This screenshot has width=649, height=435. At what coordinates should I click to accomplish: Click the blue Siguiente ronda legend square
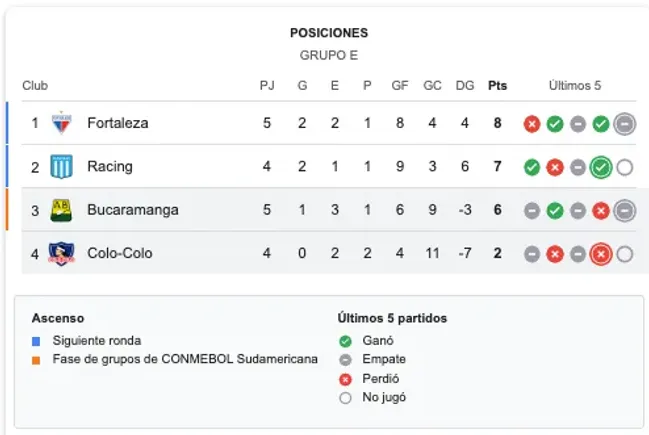pos(36,341)
